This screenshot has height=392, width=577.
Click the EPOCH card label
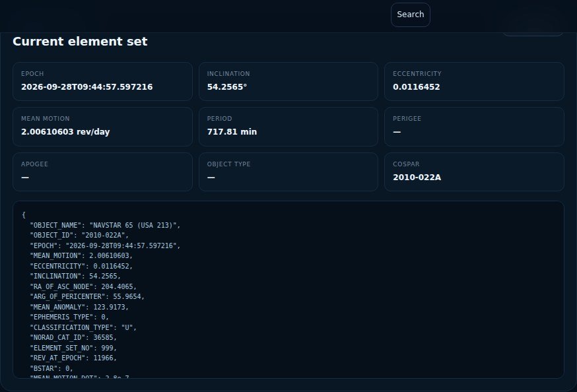coord(32,73)
